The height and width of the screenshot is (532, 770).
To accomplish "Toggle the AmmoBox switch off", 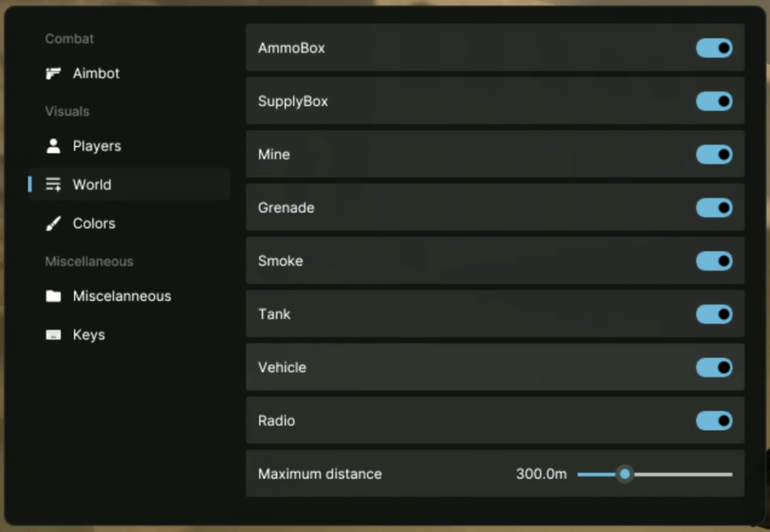I will 714,48.
